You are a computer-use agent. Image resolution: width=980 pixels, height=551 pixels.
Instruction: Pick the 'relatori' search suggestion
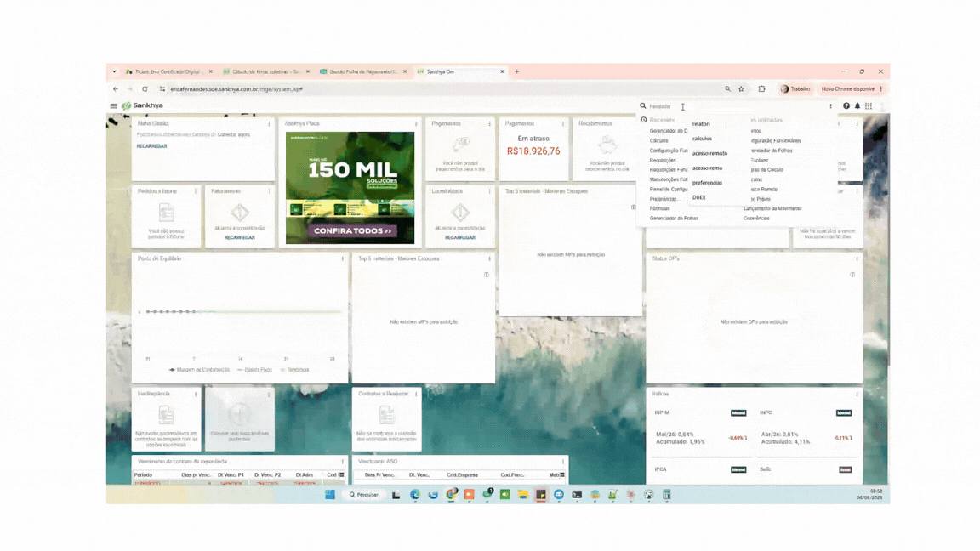[x=701, y=123]
